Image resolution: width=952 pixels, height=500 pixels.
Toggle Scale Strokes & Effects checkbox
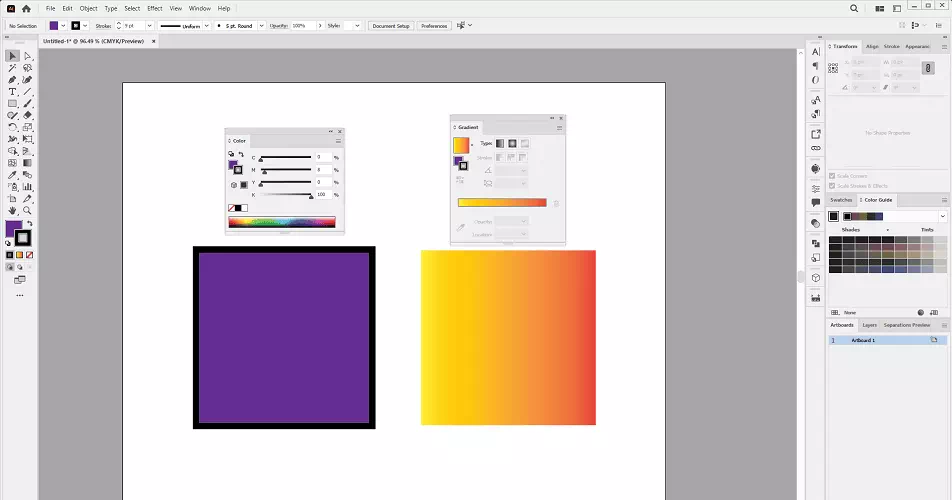[x=832, y=186]
